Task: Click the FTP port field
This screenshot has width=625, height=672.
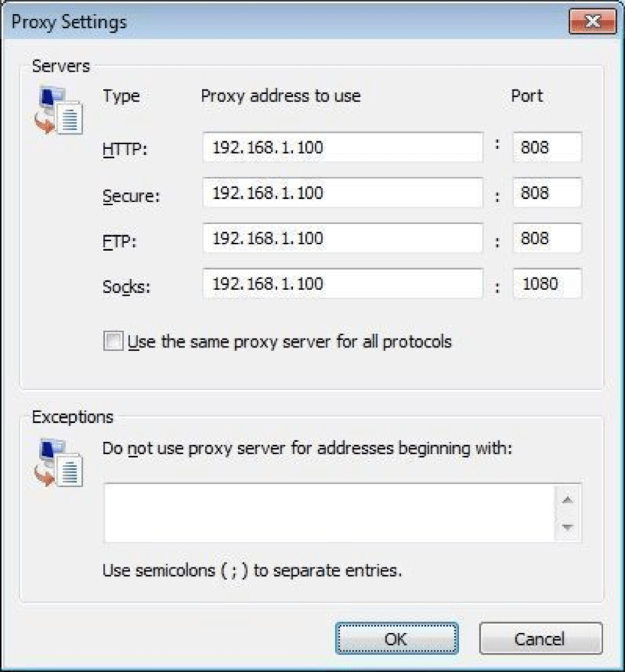Action: coord(547,238)
